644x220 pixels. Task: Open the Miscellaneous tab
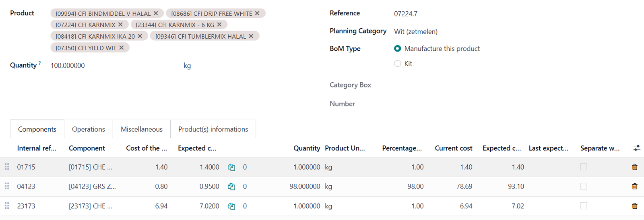pyautogui.click(x=142, y=129)
